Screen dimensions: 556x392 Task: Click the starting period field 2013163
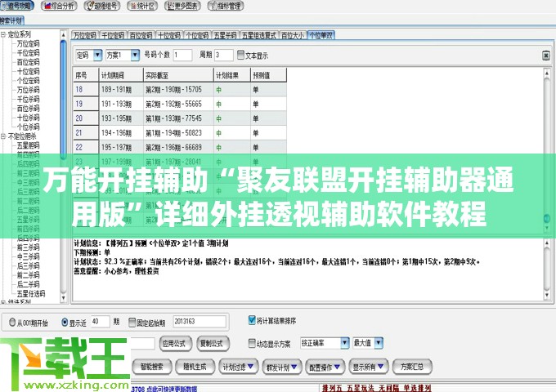click(x=200, y=322)
